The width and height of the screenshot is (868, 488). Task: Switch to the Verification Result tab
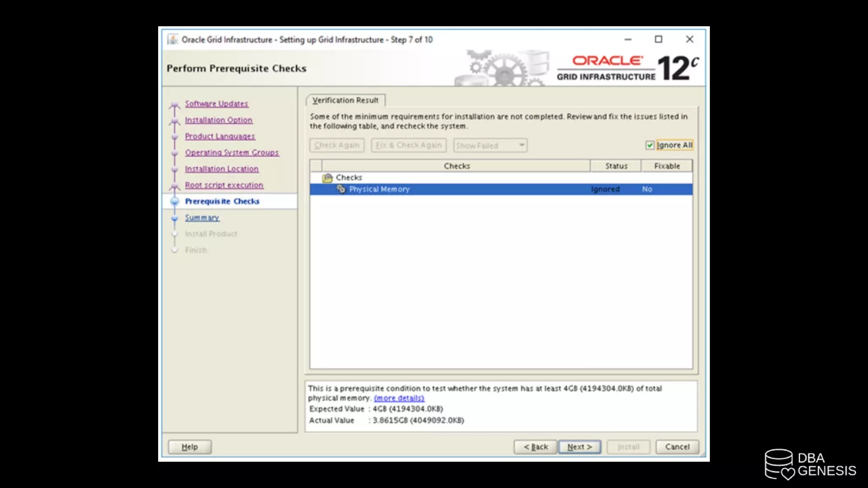click(345, 100)
